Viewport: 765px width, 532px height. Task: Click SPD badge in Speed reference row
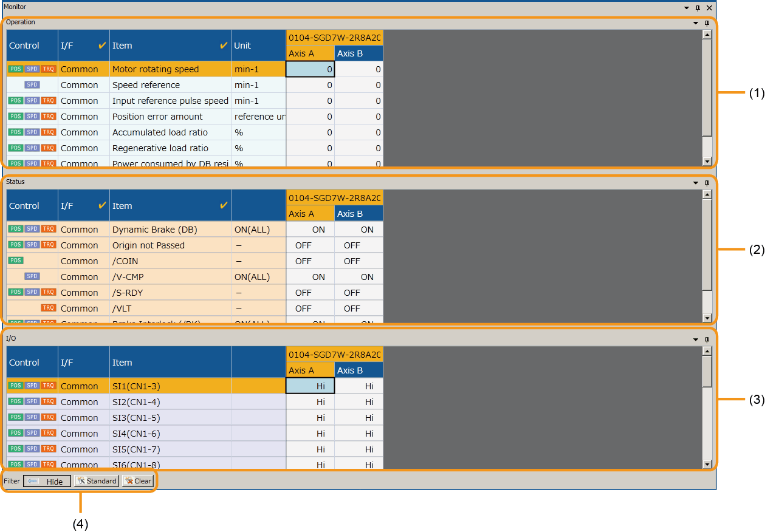[32, 85]
